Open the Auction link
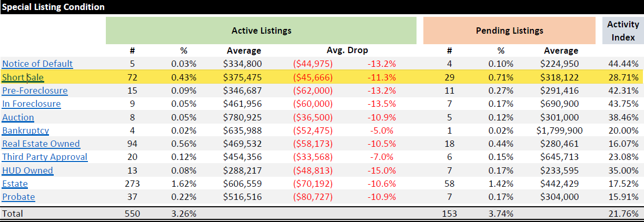Screen dimensions: 644x222 tap(18, 117)
